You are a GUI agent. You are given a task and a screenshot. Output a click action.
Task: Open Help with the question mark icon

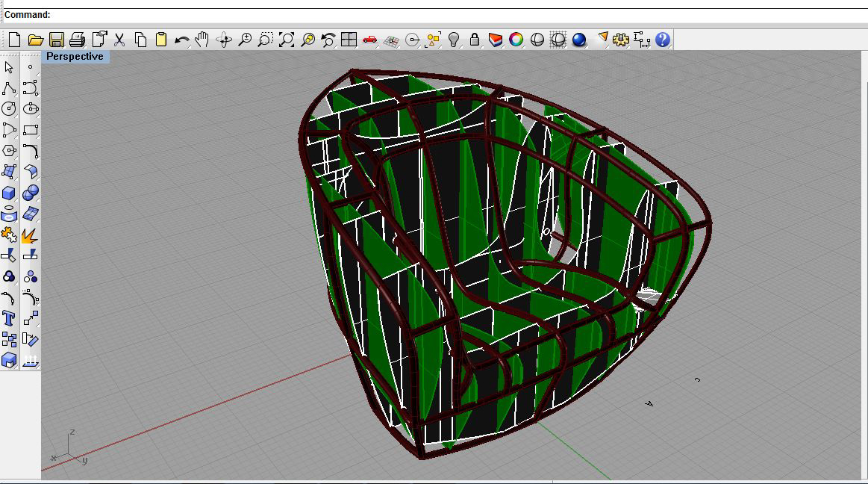click(x=663, y=40)
